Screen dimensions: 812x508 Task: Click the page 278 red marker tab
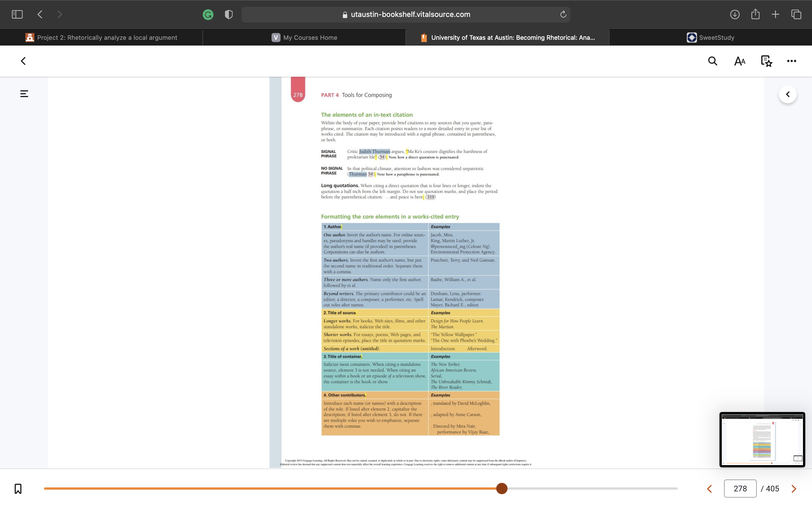click(x=298, y=89)
